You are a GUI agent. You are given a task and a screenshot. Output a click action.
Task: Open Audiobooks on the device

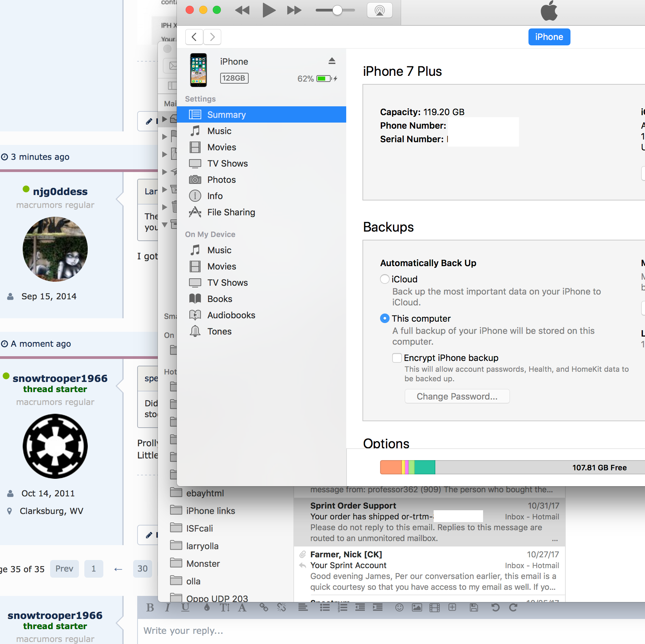262,315
